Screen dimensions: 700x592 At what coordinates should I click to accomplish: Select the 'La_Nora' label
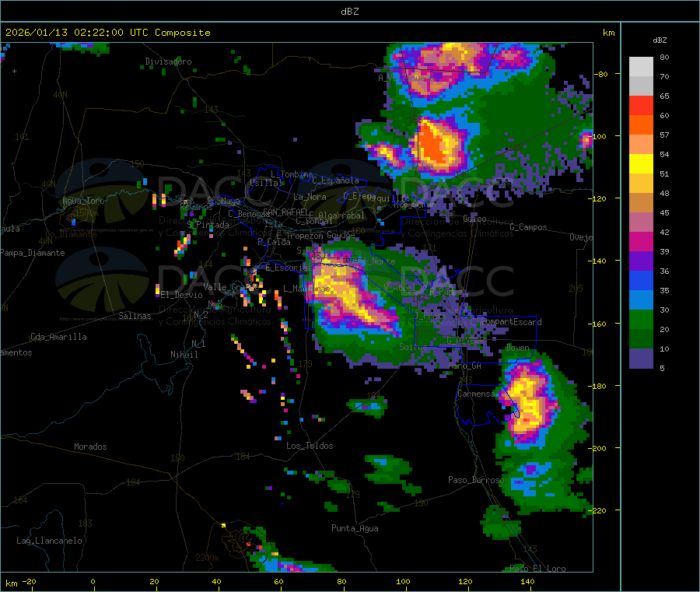point(310,197)
